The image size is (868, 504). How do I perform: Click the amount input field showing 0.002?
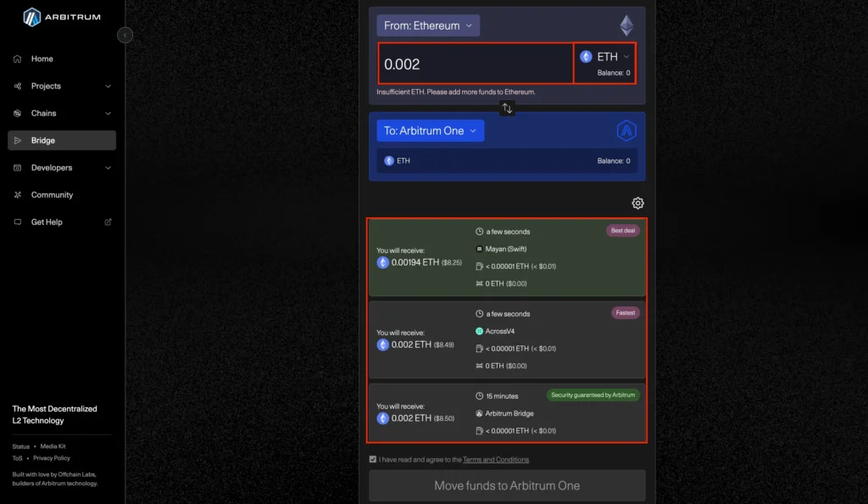(476, 64)
